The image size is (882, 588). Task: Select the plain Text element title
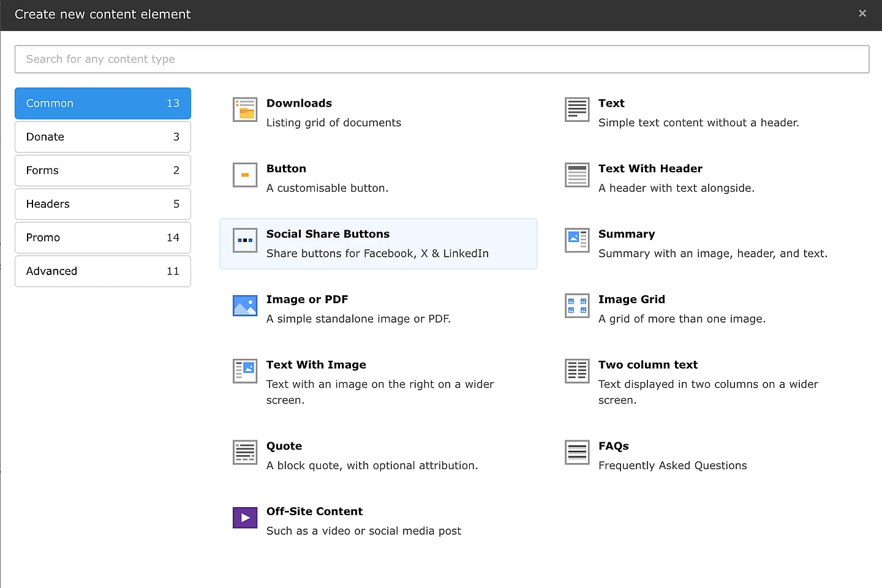[611, 104]
